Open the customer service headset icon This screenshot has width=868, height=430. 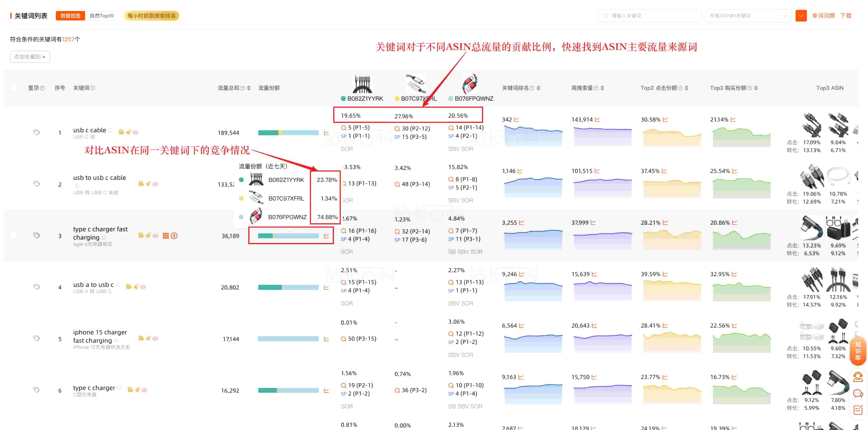(857, 377)
